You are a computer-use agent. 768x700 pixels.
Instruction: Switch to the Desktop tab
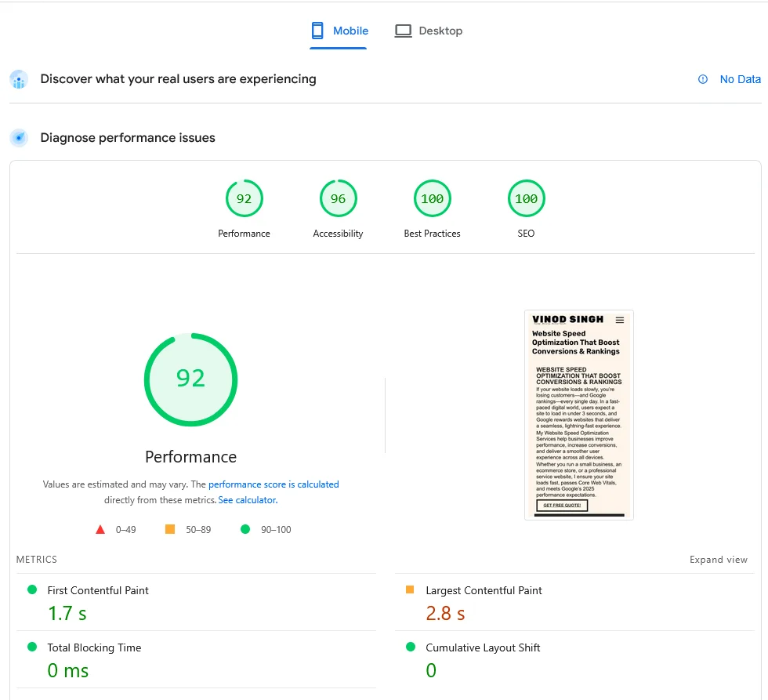click(429, 31)
